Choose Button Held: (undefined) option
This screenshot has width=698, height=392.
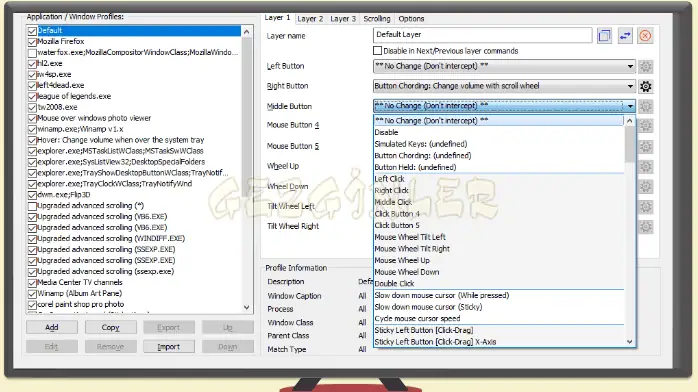(499, 167)
